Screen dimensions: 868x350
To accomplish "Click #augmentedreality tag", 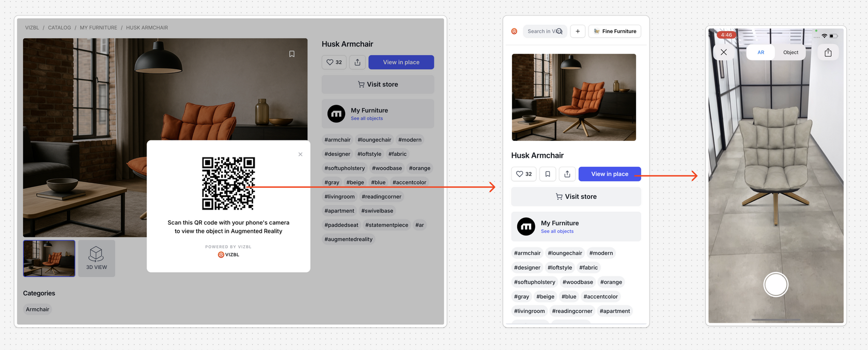I will (x=348, y=239).
